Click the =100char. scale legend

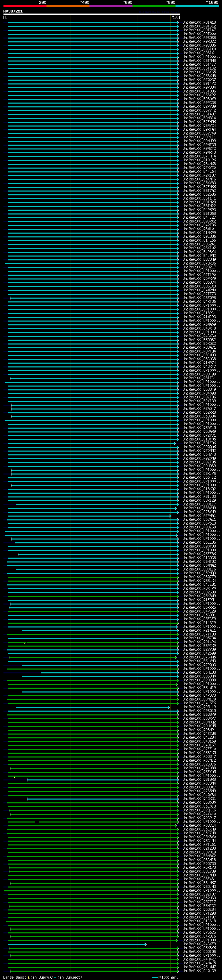coord(165,977)
